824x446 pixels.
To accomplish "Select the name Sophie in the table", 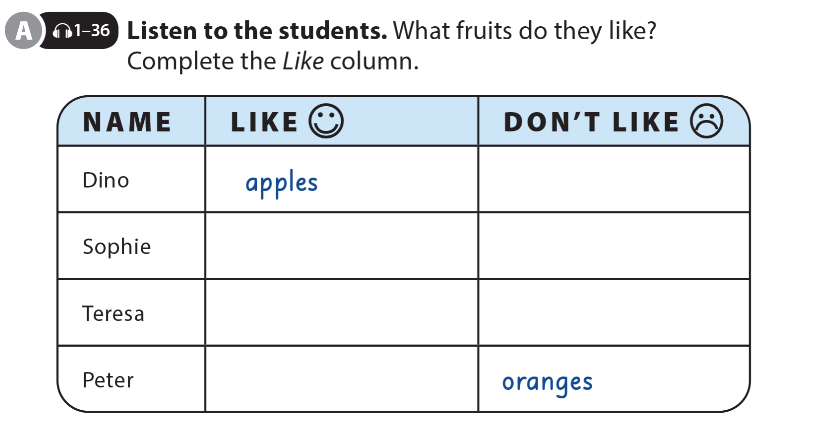I will [116, 246].
